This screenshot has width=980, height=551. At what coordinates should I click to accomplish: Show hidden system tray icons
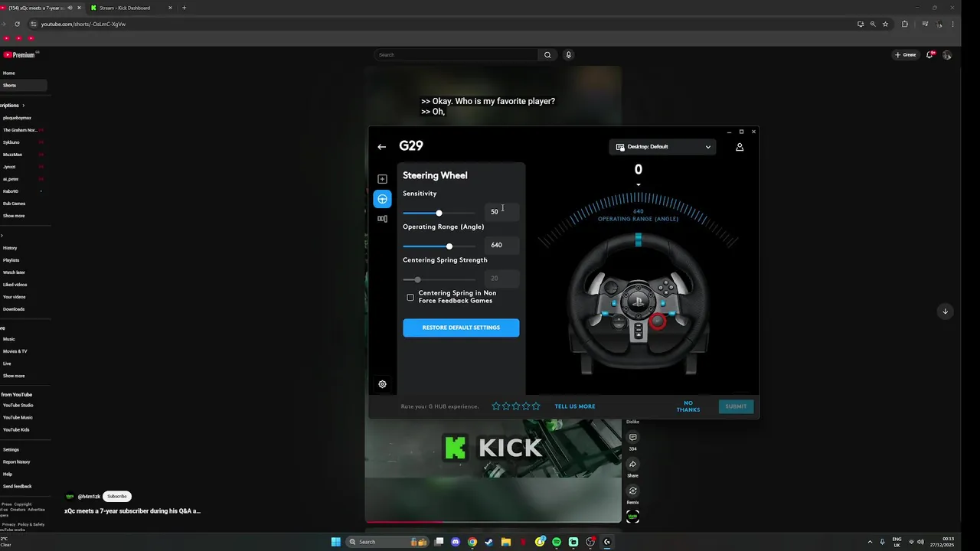(x=870, y=542)
